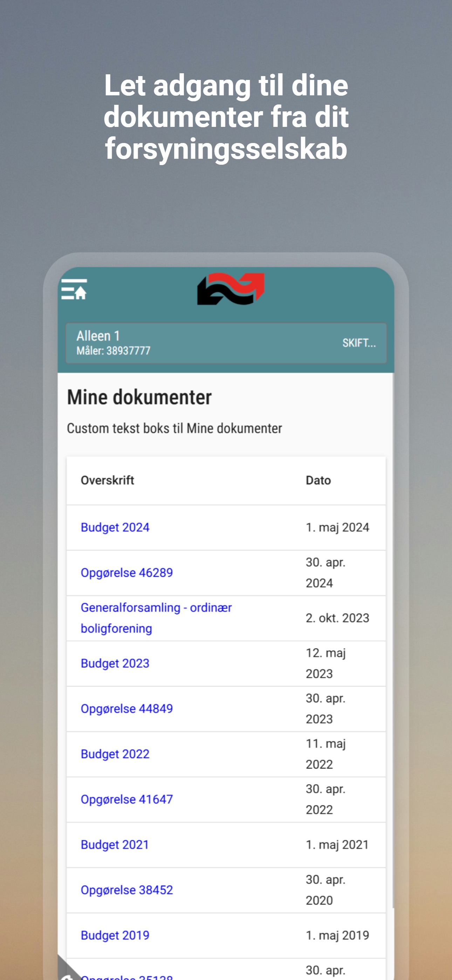The image size is (452, 980).
Task: Select the date 1. maj 2019
Action: (337, 935)
